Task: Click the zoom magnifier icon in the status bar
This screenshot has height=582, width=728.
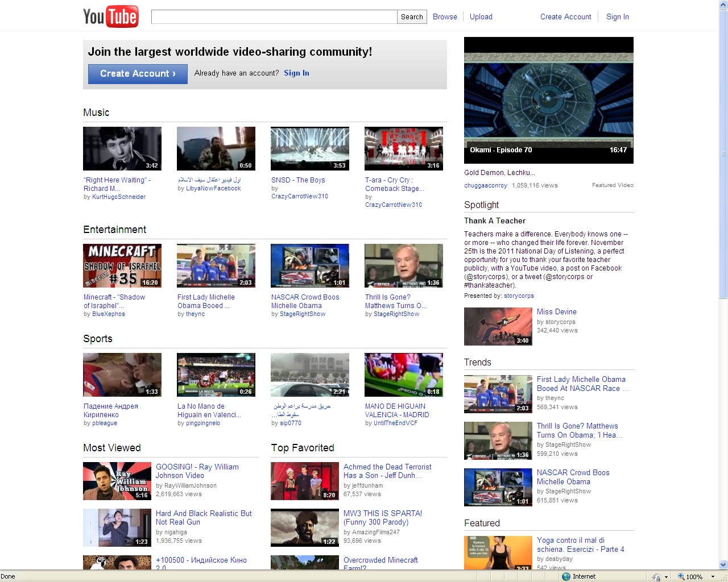Action: (681, 576)
